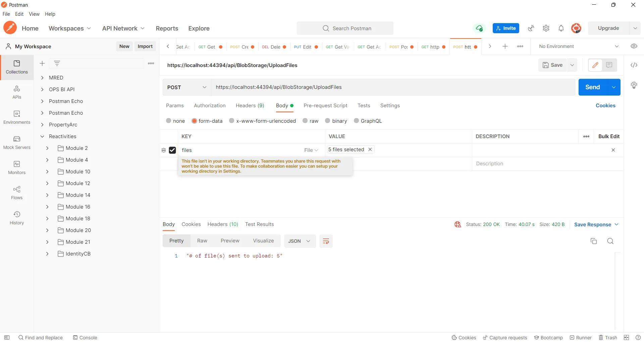644x342 pixels.
Task: Open the Workspaces menu
Action: [70, 28]
